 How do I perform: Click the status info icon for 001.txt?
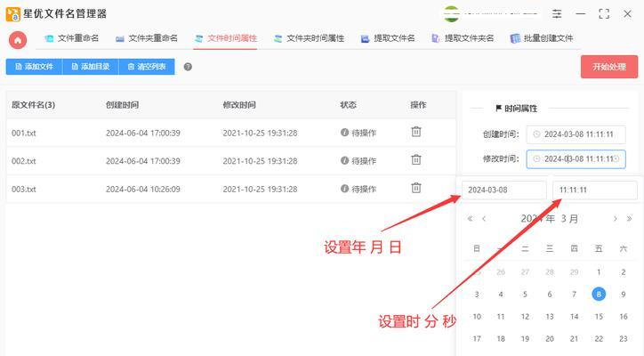pyautogui.click(x=344, y=133)
